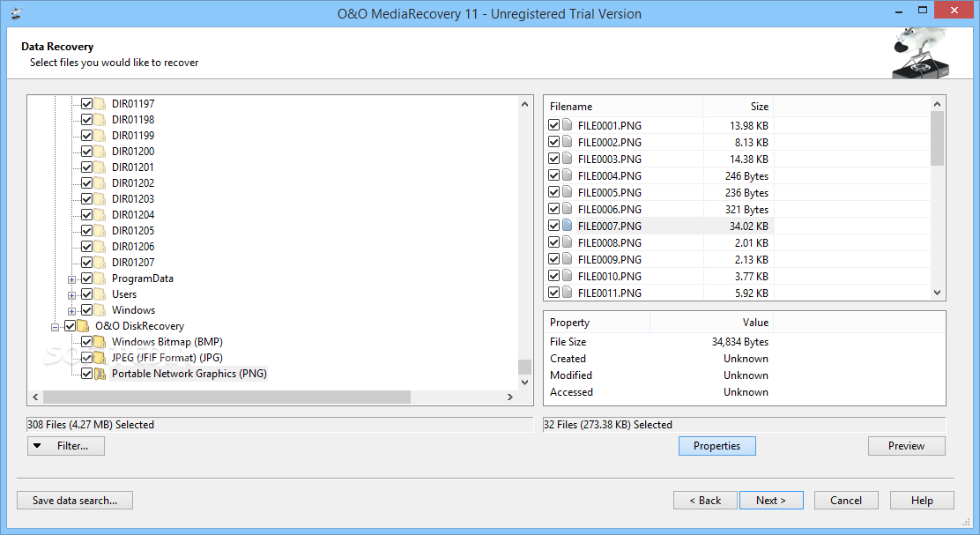Select the FILE0009.PNG file row
The width and height of the screenshot is (980, 535).
(658, 259)
